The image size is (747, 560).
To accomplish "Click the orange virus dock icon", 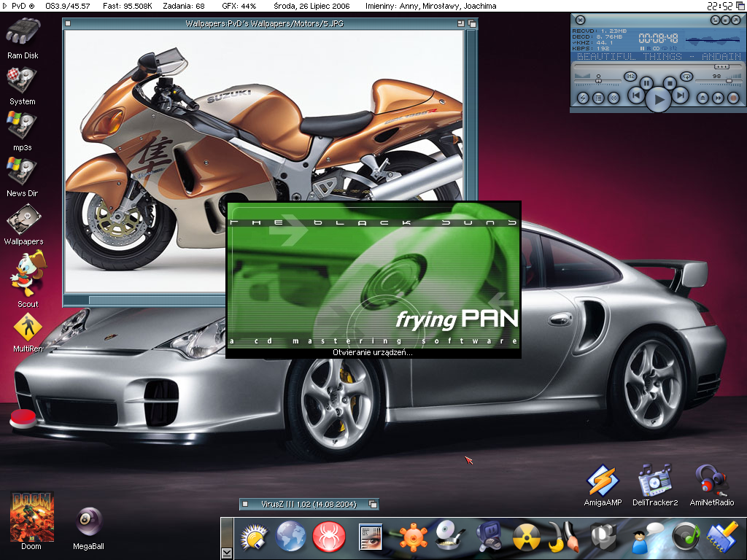I will tap(413, 537).
